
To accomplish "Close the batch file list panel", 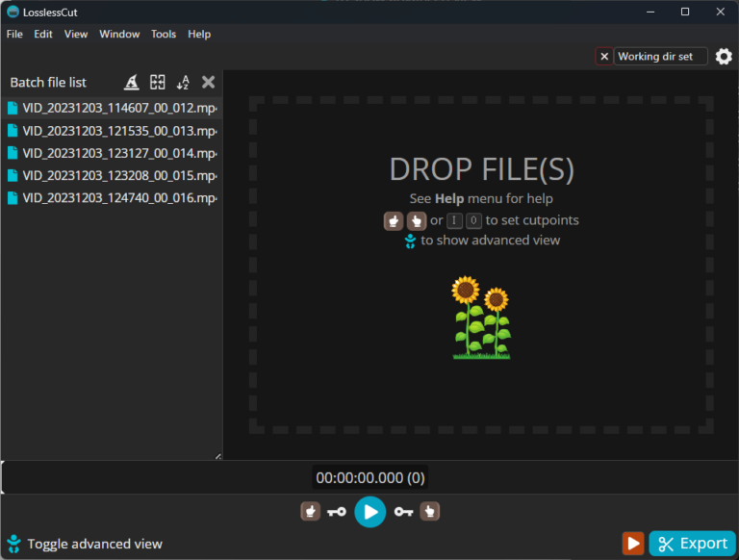I will coord(208,83).
